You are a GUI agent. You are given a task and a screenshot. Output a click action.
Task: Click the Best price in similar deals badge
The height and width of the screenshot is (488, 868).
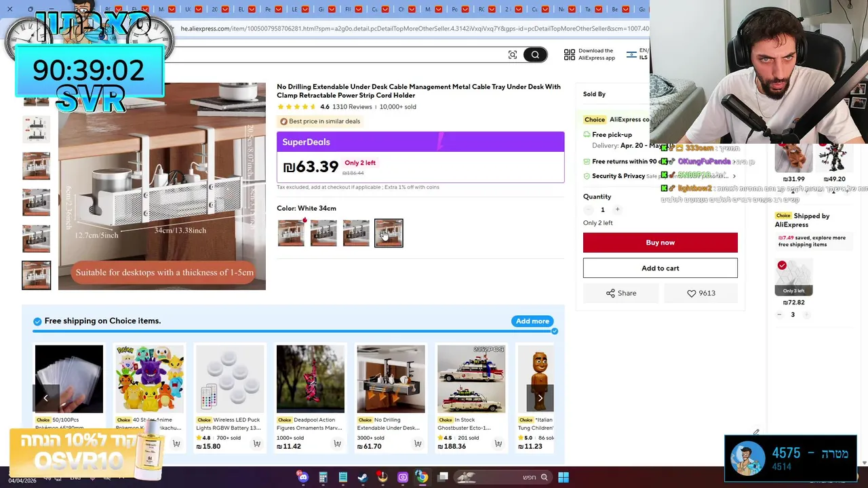(320, 121)
